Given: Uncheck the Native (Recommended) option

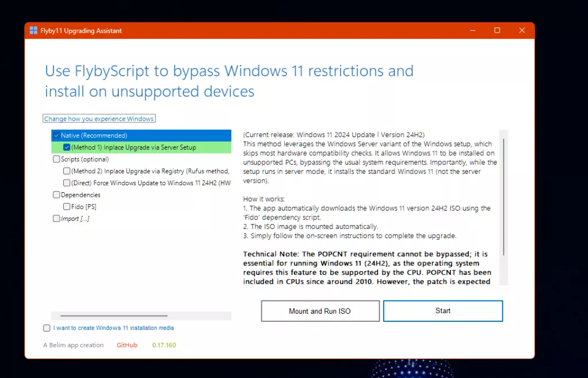Looking at the screenshot, I should (x=56, y=135).
